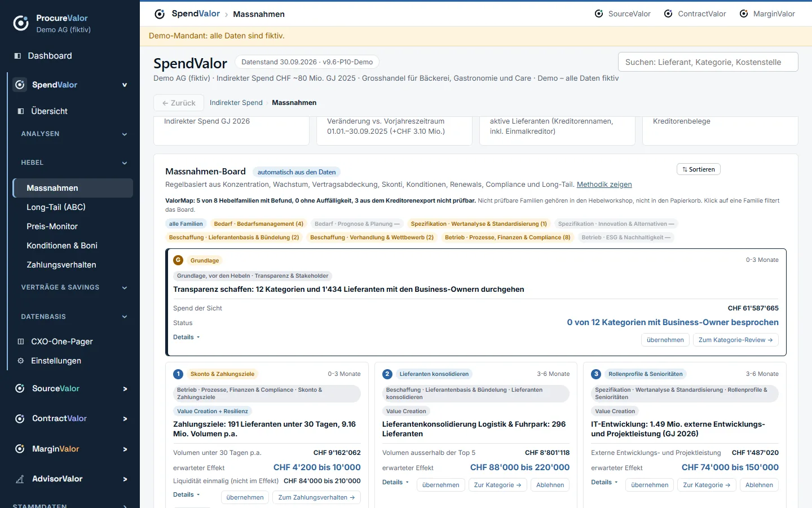Expand the VERTRÄGE & SAVINGS section
Image resolution: width=812 pixels, height=508 pixels.
pyautogui.click(x=125, y=288)
